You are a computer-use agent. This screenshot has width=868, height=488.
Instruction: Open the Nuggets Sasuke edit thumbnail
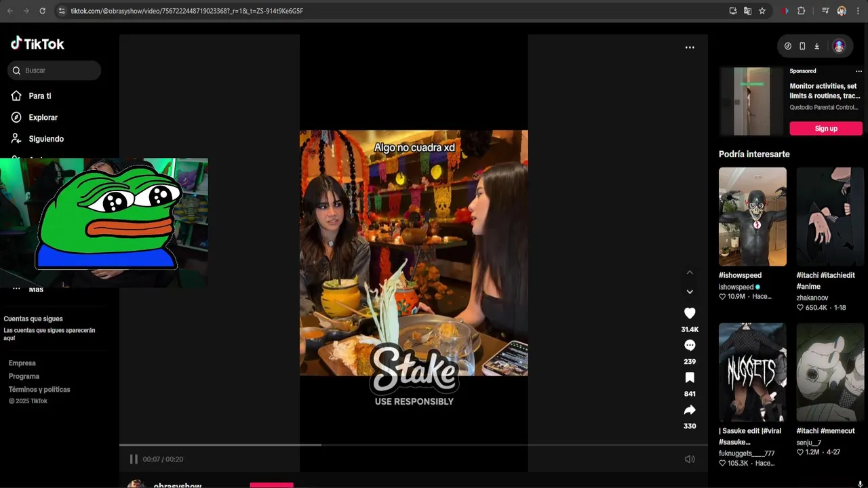753,372
